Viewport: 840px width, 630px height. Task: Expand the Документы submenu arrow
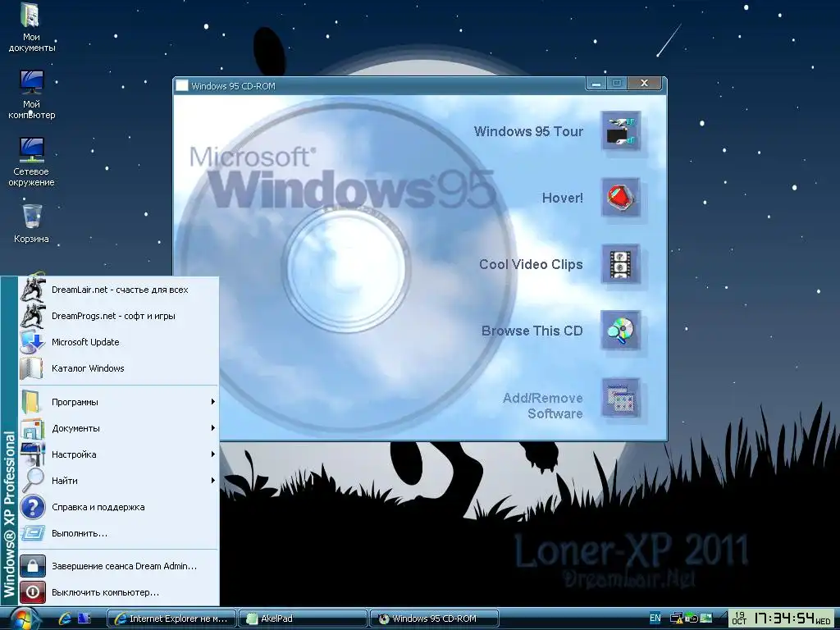pos(212,428)
